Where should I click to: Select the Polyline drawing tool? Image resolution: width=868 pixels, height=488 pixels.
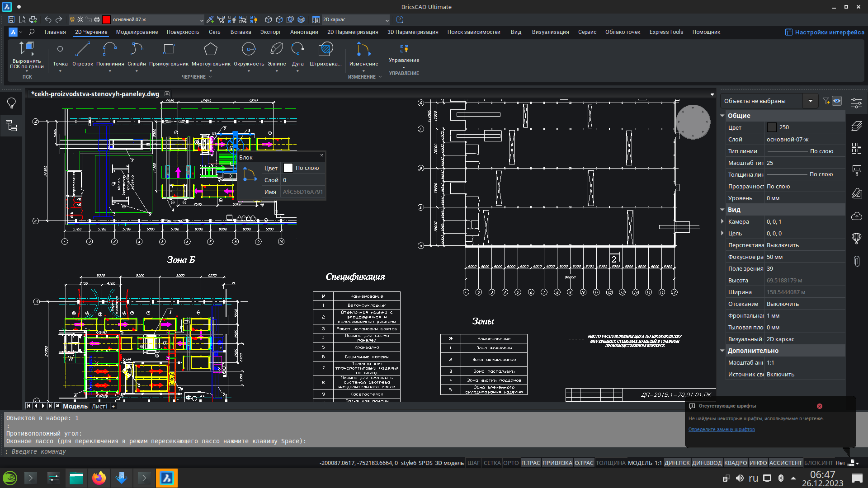tap(110, 49)
